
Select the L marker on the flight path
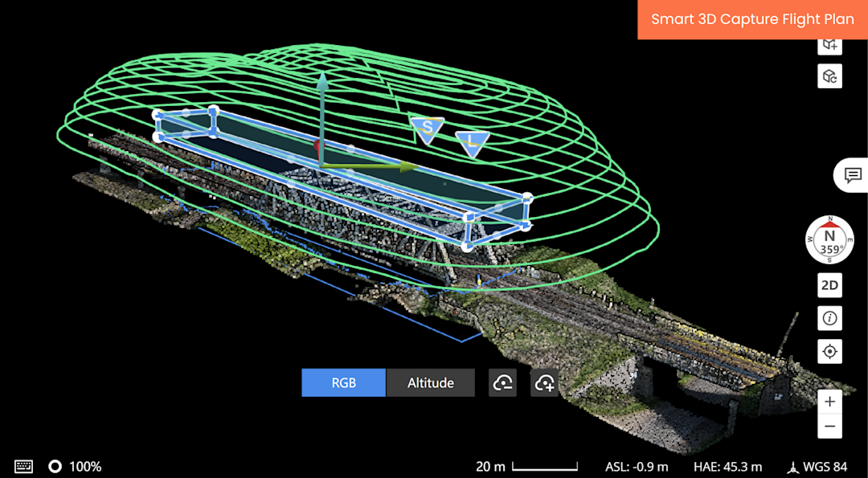tap(473, 143)
